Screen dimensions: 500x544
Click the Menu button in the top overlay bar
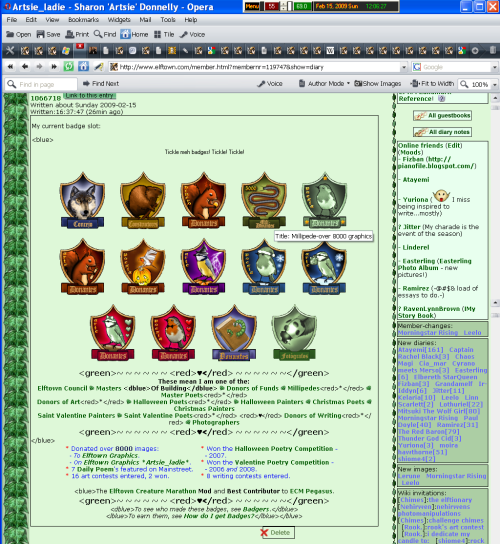(252, 6)
